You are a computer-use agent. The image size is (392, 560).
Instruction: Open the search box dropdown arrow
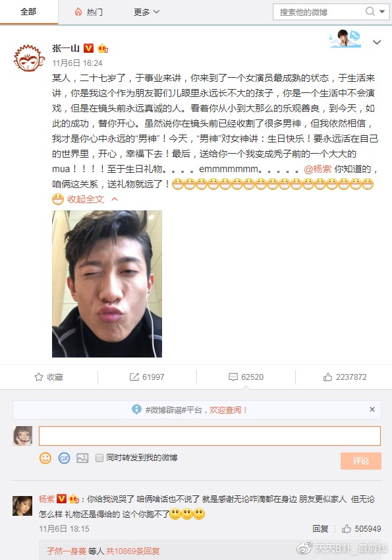click(382, 12)
